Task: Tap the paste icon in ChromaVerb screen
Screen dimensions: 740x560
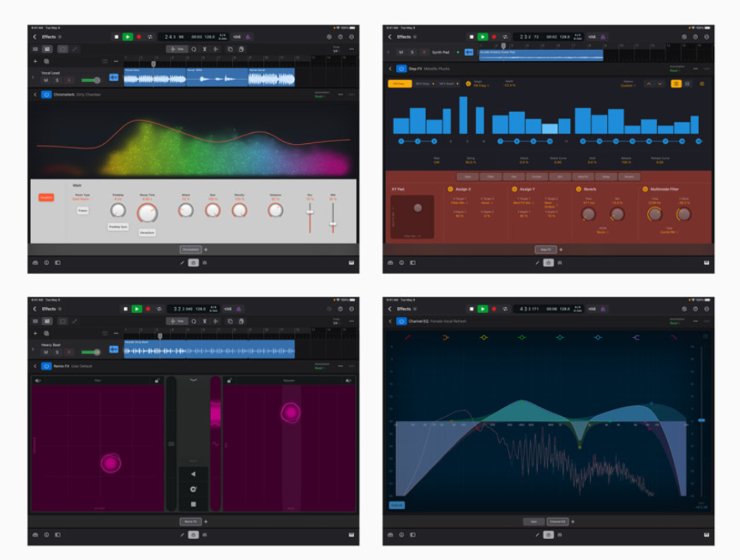Action: tap(241, 49)
